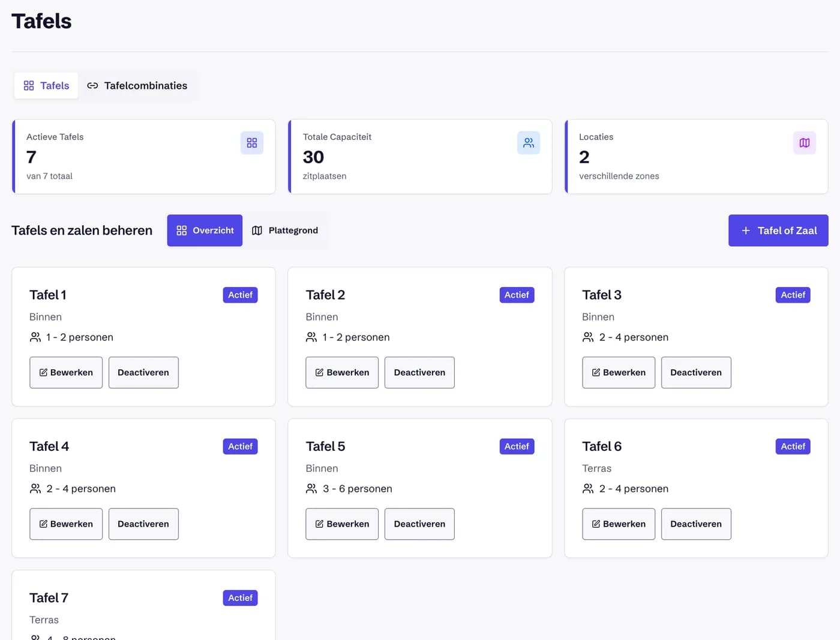
Task: Click 'verschillende zones' in Locaties card
Action: [x=619, y=176]
